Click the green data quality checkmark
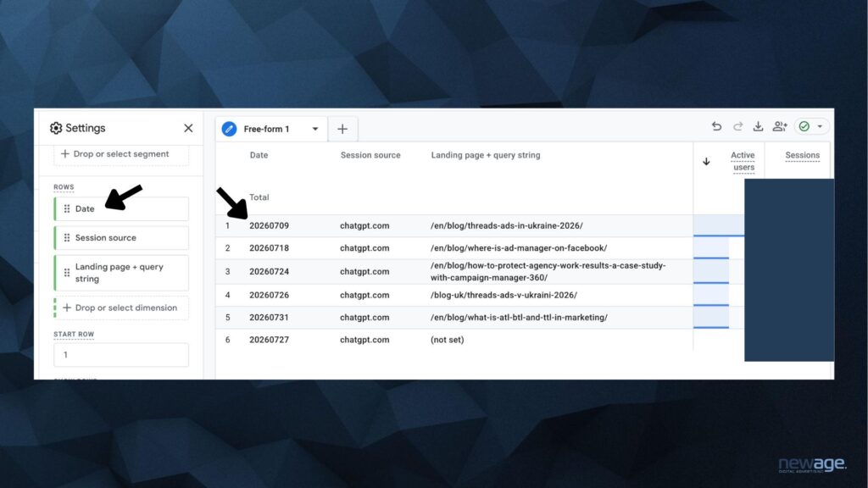 point(804,126)
